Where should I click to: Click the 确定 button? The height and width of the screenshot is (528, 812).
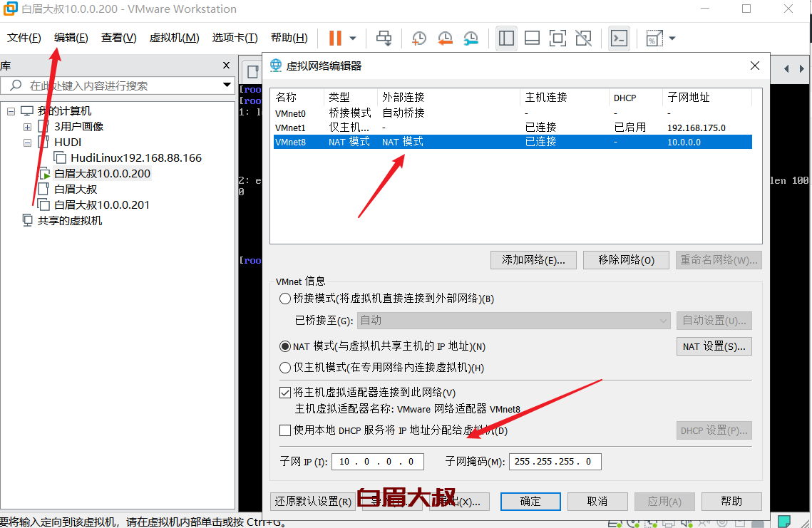click(530, 501)
